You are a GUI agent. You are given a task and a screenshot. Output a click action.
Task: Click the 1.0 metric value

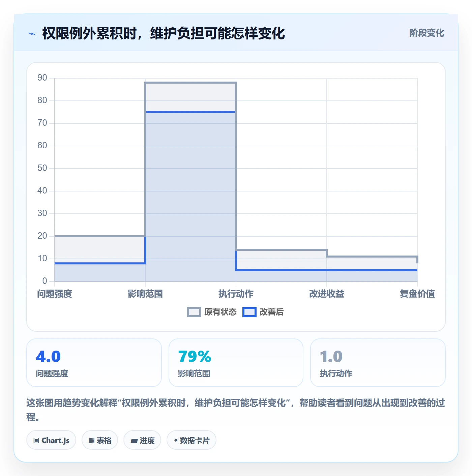(x=331, y=357)
